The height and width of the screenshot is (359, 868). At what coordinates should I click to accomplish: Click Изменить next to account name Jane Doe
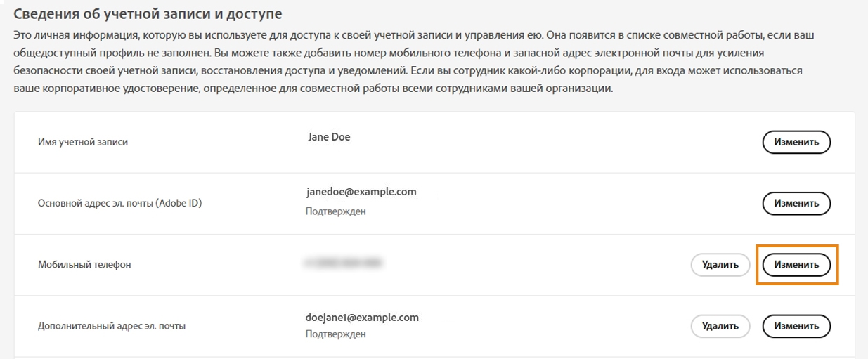click(796, 142)
